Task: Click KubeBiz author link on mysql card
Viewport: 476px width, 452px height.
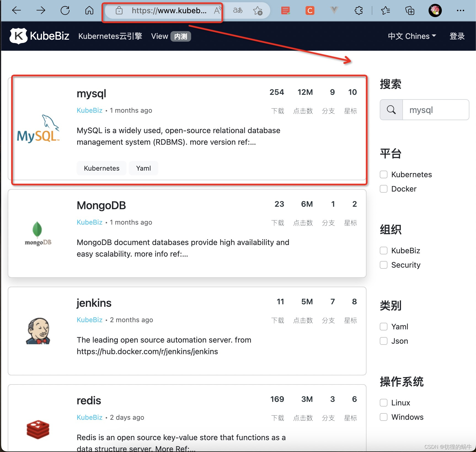Action: pos(89,111)
